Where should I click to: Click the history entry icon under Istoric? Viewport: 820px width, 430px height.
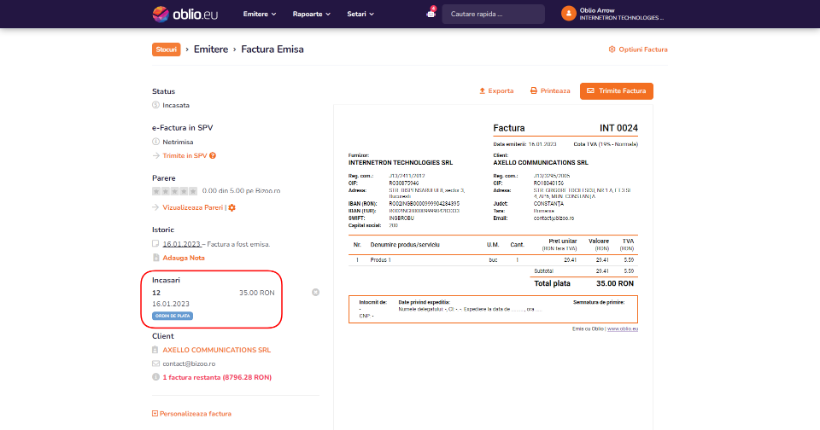[x=156, y=244]
